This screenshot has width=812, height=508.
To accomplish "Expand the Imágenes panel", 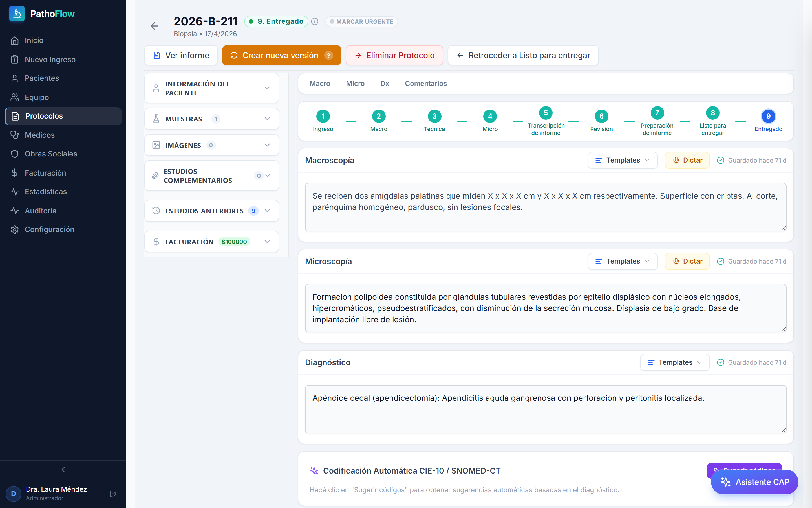I will pyautogui.click(x=212, y=145).
